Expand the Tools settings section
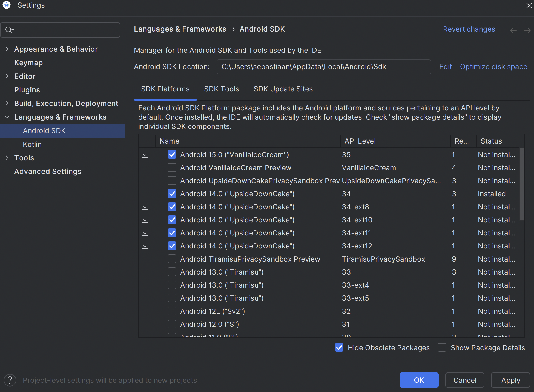 7,158
